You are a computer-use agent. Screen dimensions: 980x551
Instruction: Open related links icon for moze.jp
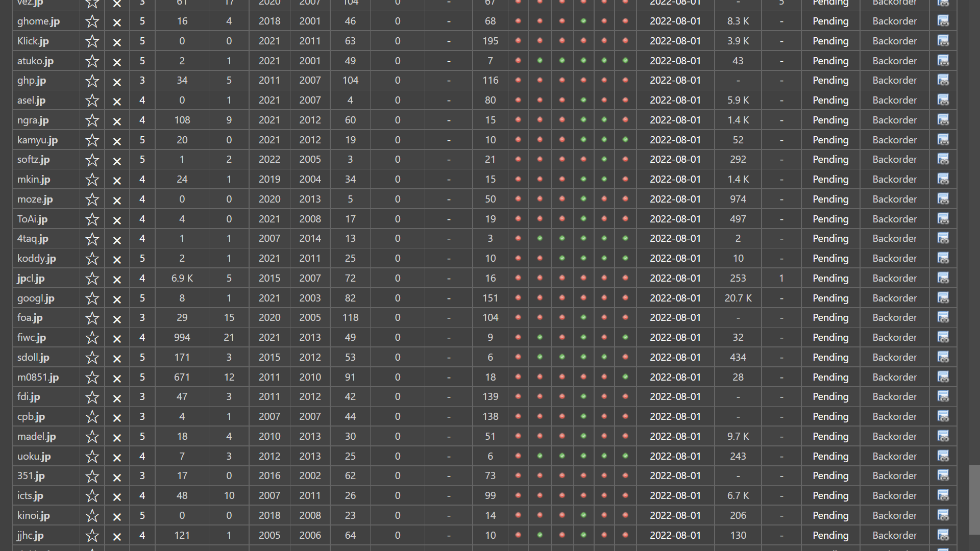(943, 199)
